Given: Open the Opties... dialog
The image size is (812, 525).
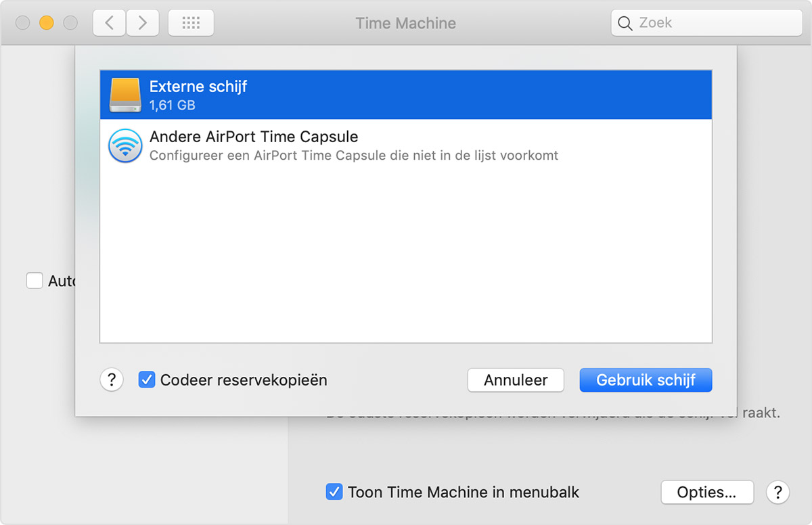Looking at the screenshot, I should coord(707,492).
